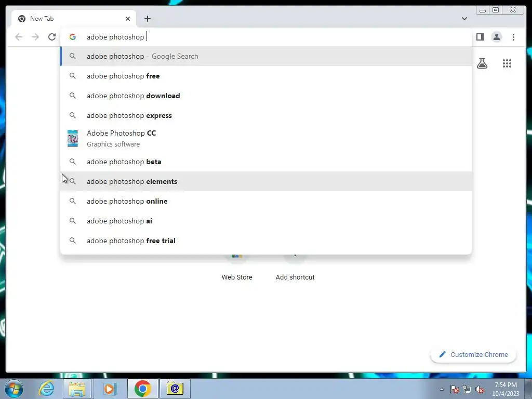
Task: Select the New Tab tab
Action: click(74, 19)
